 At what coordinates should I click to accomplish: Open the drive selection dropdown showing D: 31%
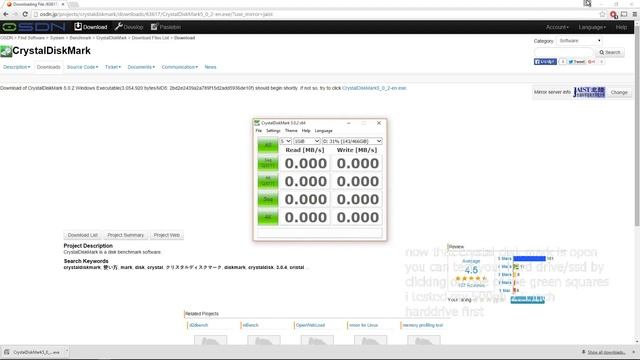[x=352, y=141]
